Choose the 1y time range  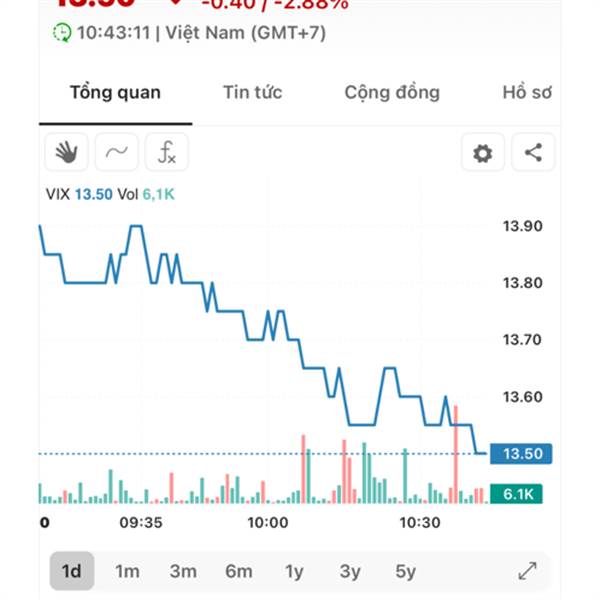pos(294,571)
